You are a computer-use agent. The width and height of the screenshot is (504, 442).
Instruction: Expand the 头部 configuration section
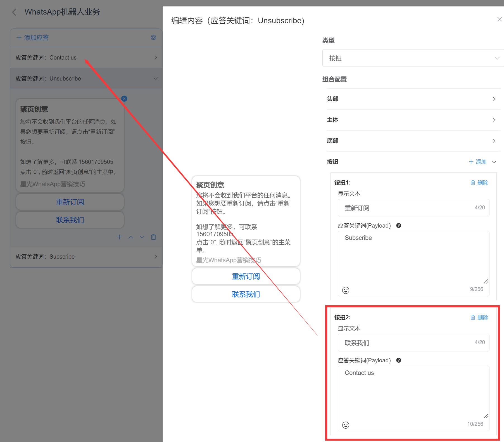[x=413, y=99]
